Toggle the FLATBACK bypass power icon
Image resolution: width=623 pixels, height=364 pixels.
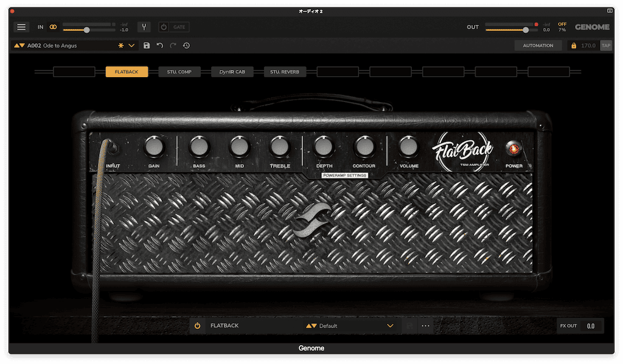198,326
